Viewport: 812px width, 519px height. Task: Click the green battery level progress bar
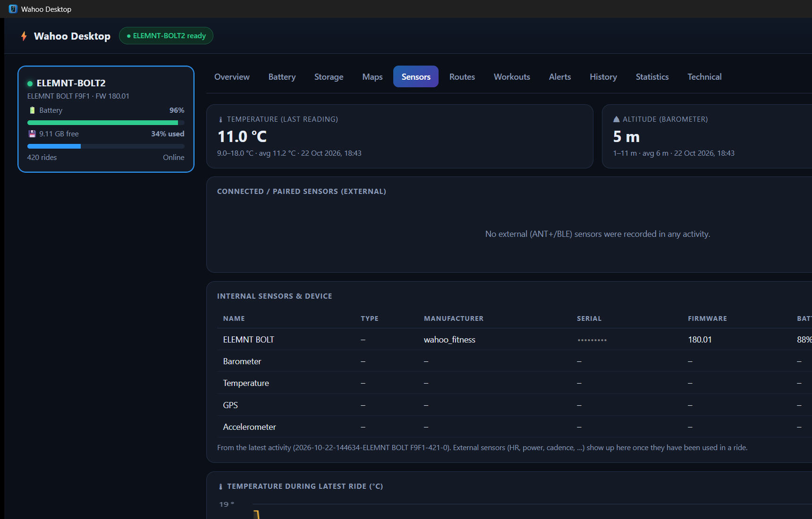(x=106, y=123)
